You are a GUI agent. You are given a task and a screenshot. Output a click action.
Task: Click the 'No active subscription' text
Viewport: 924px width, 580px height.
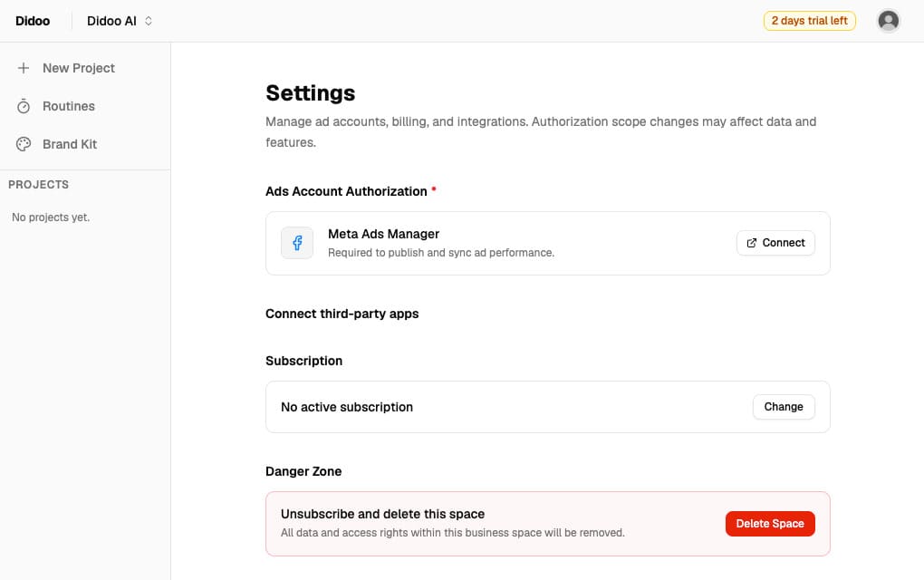pos(346,407)
